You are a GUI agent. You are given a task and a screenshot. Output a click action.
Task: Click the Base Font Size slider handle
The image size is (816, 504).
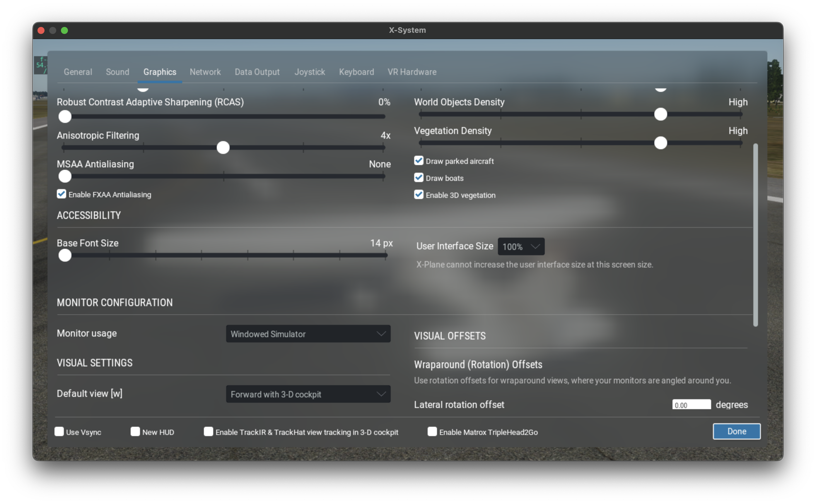point(65,255)
